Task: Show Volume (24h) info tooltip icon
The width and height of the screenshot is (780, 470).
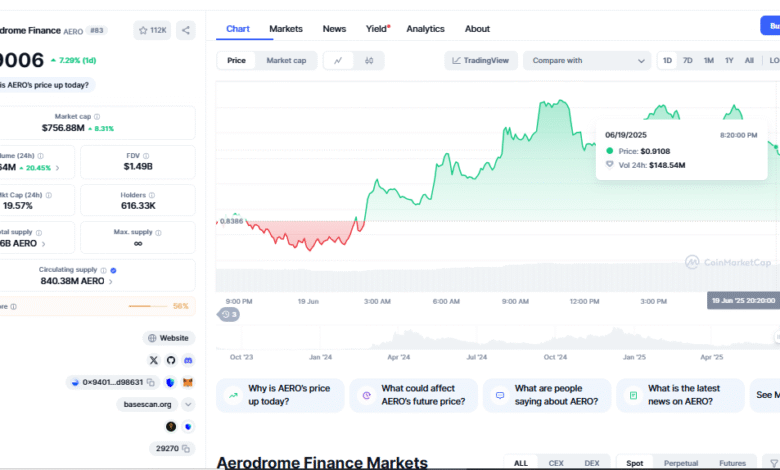Action: coord(40,156)
